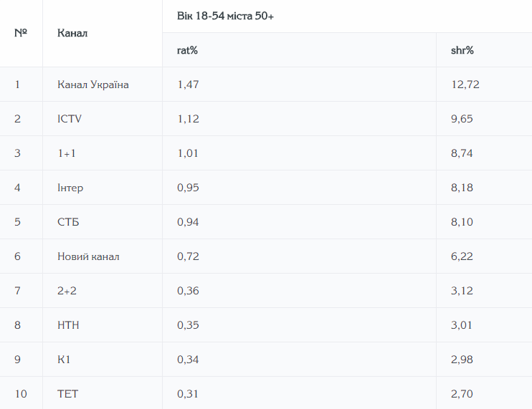The width and height of the screenshot is (532, 409).
Task: Click the 2+2 channel cell
Action: tap(67, 291)
